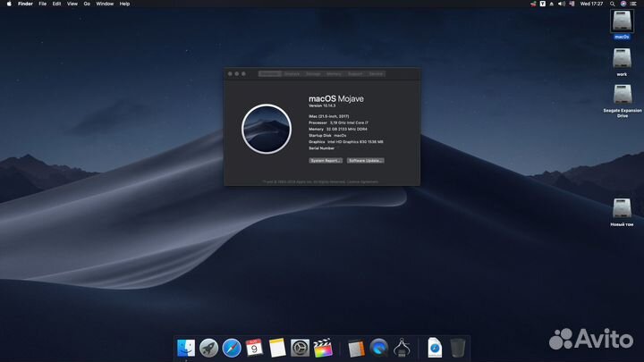Open Spotlight search magnifier

point(613,4)
